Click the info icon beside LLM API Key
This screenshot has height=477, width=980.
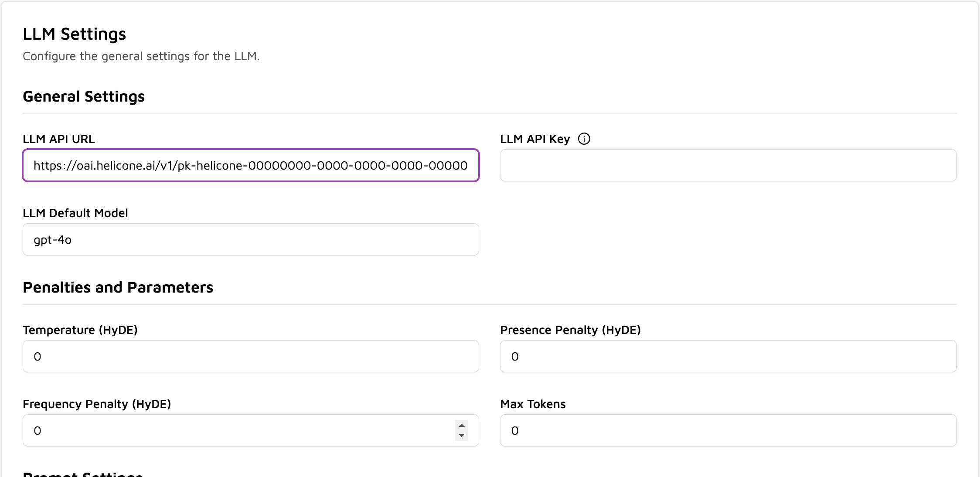[x=584, y=138]
